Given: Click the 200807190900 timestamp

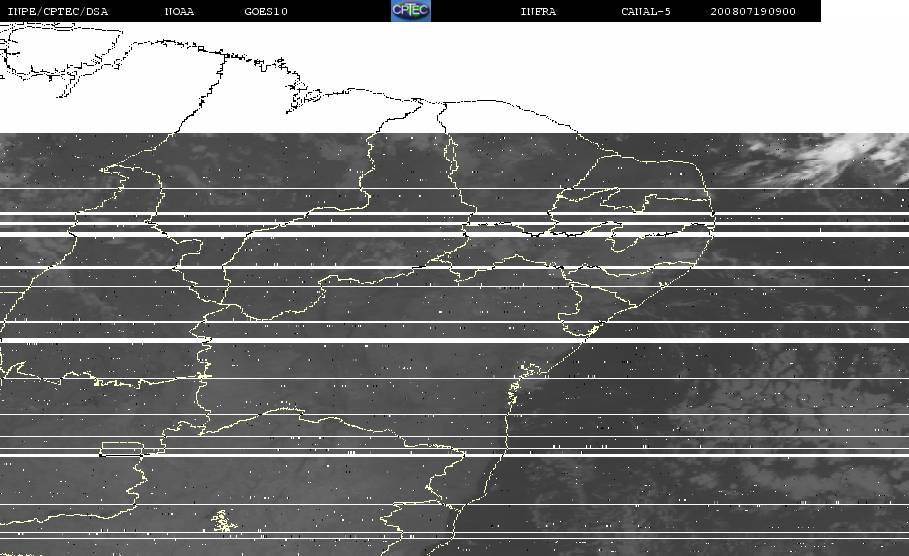Looking at the screenshot, I should click(753, 11).
